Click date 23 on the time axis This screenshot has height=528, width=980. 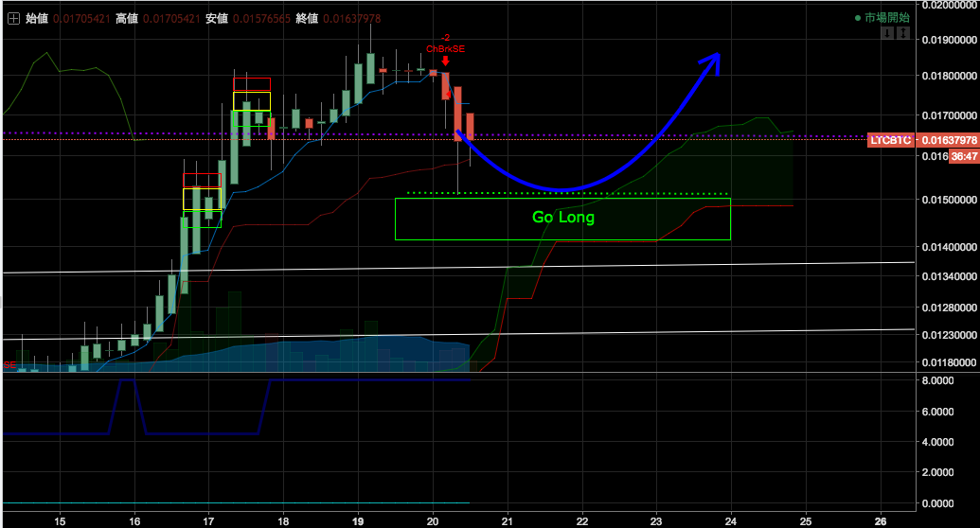(x=656, y=521)
